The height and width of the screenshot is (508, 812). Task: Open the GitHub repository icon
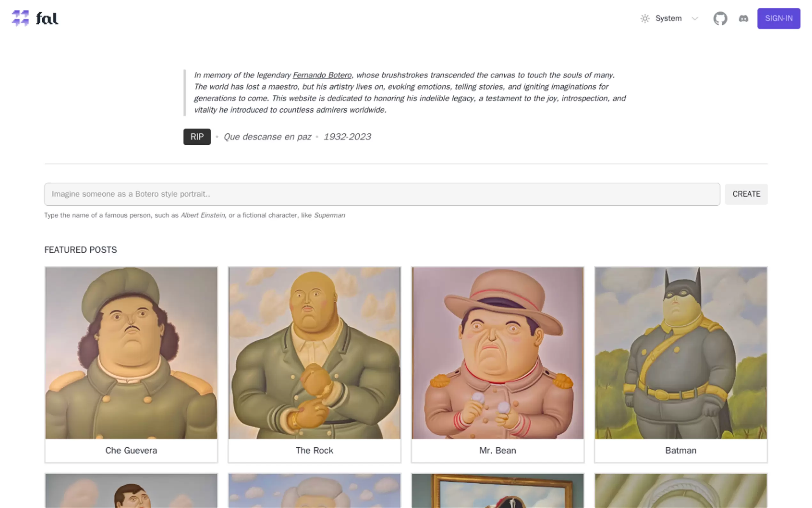tap(720, 19)
